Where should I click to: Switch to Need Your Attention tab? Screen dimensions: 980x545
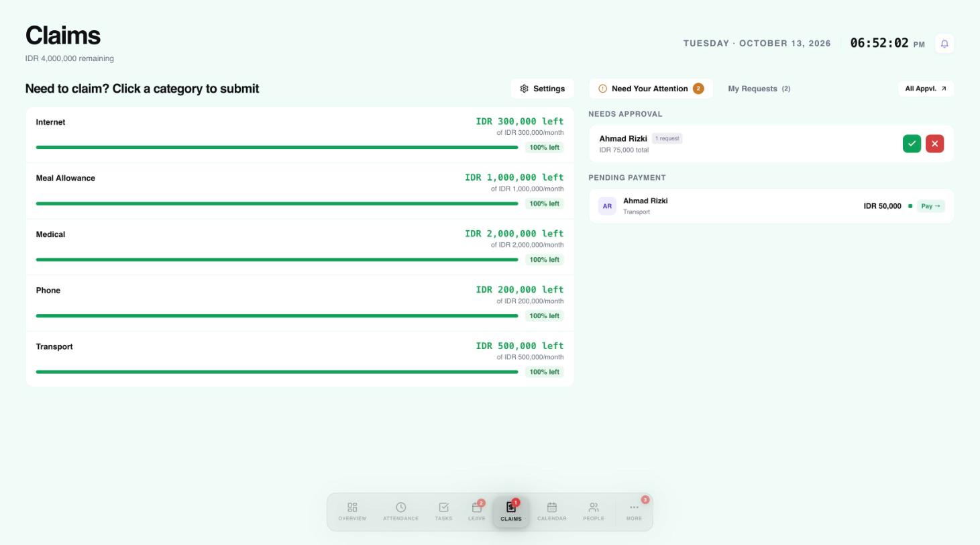click(x=651, y=89)
